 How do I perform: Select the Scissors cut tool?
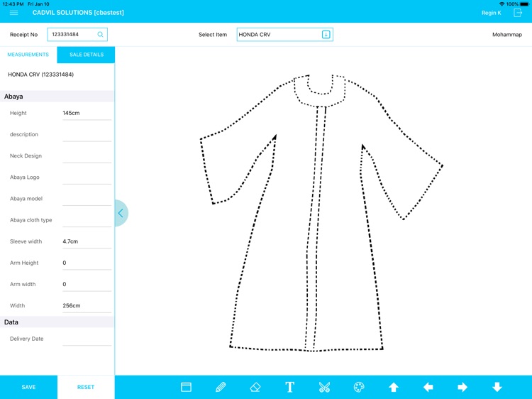point(324,387)
